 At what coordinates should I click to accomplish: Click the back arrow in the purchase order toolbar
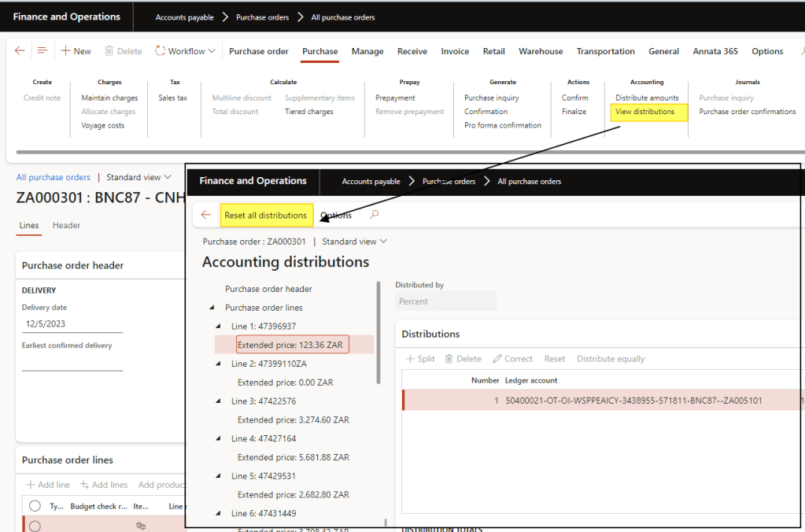point(20,51)
